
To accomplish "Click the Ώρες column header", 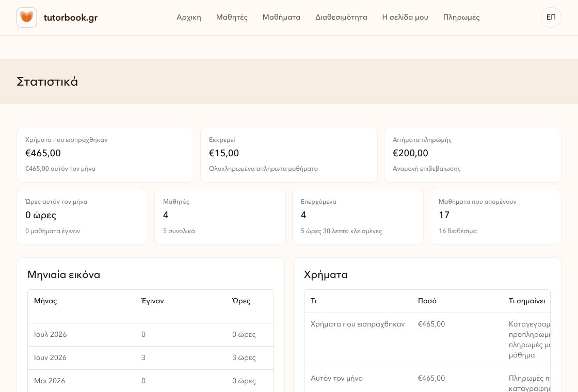I will coord(241,301).
